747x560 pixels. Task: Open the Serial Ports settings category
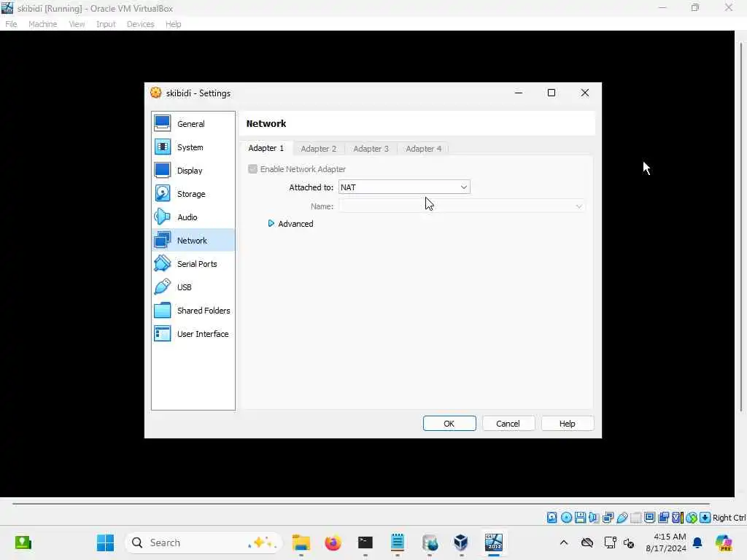pos(193,264)
